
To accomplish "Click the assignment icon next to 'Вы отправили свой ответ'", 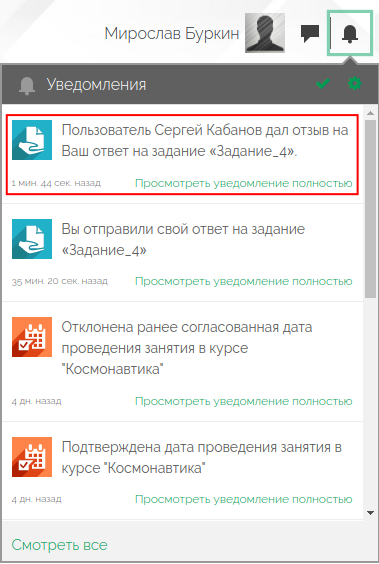I will tap(32, 239).
